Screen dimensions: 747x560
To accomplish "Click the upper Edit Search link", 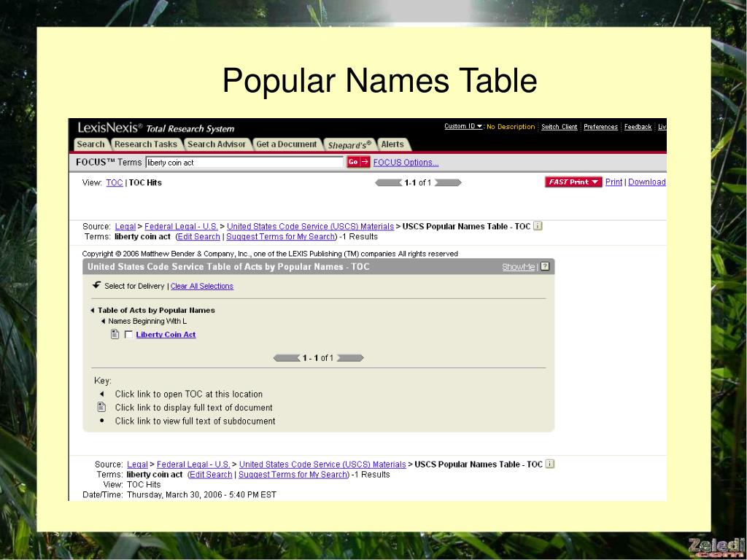I will coord(198,237).
